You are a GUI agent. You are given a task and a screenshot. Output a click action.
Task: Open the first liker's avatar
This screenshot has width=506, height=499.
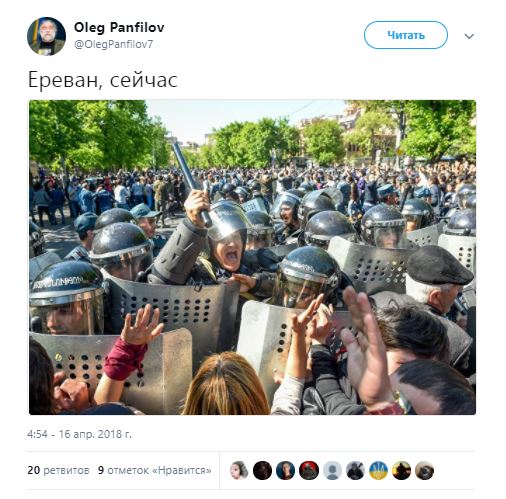[239, 470]
